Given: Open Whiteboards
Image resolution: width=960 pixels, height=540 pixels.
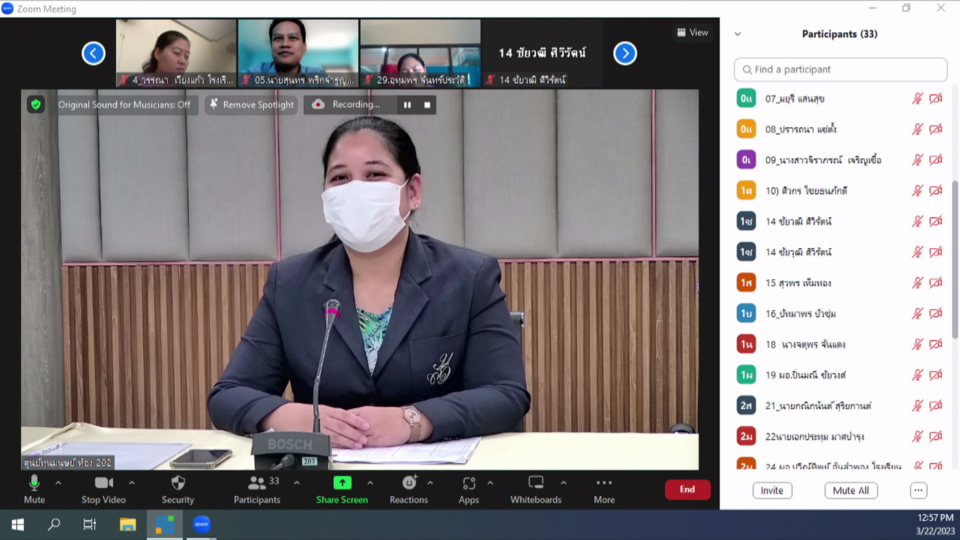Looking at the screenshot, I should [x=536, y=489].
